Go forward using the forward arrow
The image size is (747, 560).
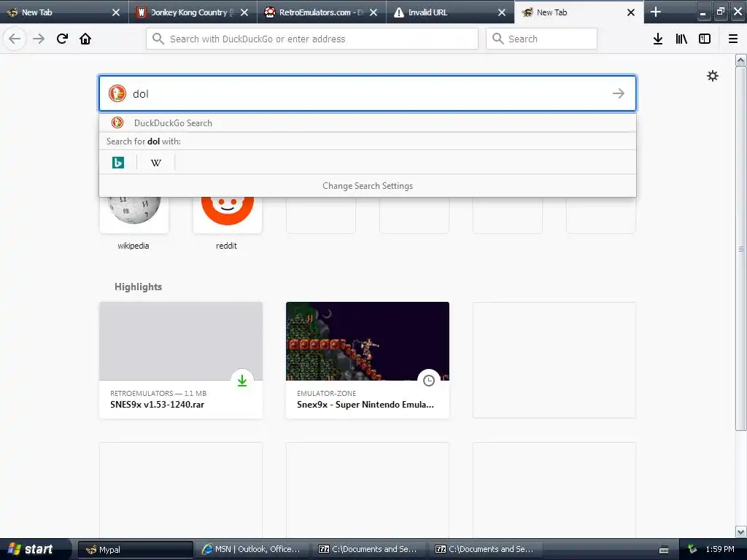[x=39, y=39]
